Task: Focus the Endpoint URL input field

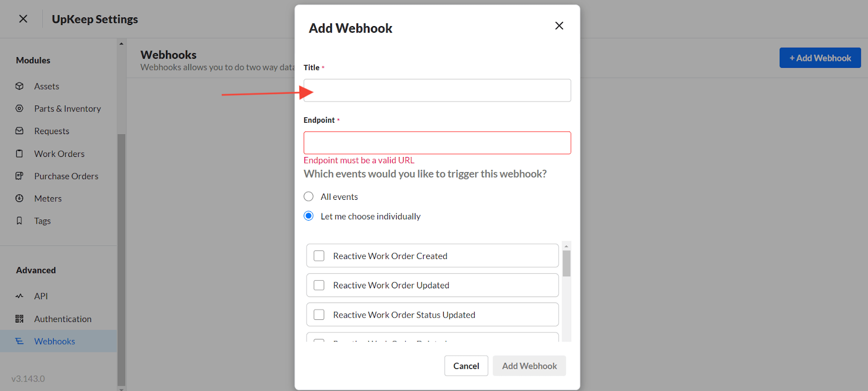Action: (437, 143)
